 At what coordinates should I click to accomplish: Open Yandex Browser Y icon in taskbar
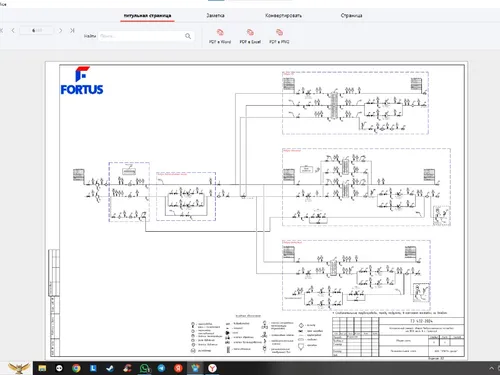pyautogui.click(x=212, y=368)
